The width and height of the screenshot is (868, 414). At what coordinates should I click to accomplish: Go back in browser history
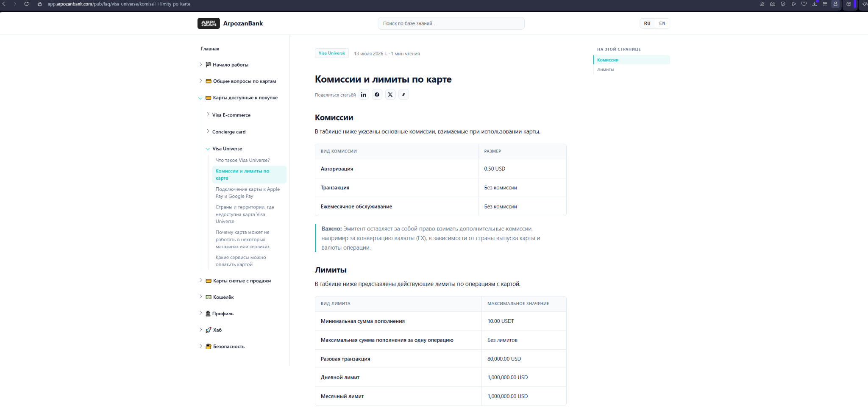[x=4, y=4]
